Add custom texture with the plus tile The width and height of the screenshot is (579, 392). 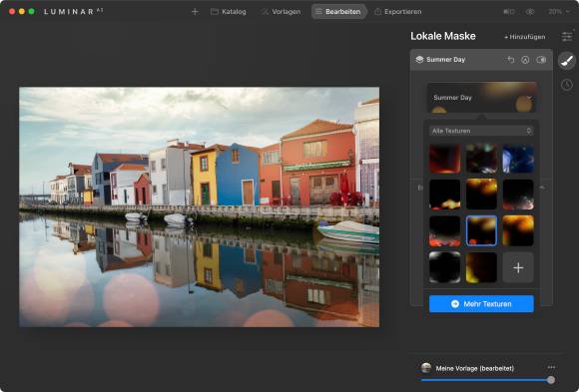[x=518, y=267]
